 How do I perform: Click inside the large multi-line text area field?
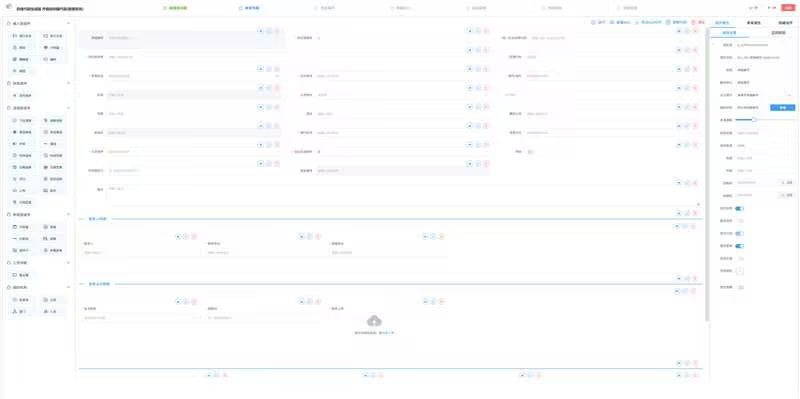click(402, 196)
